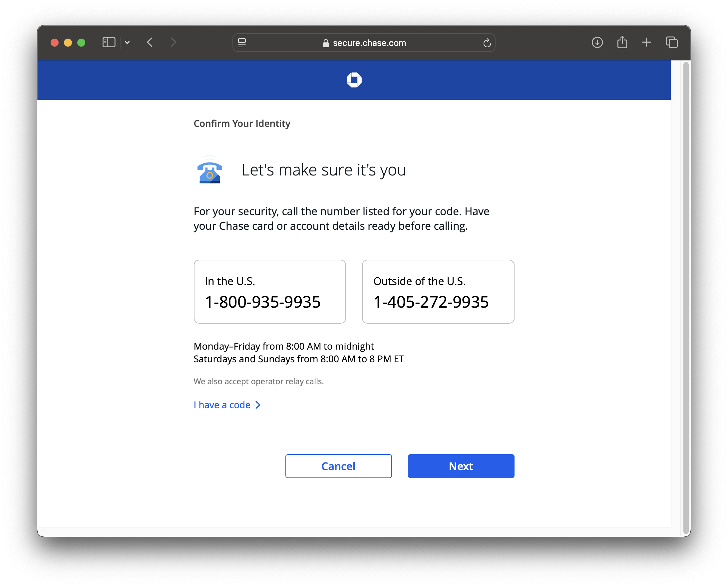Click the Next button
This screenshot has height=586, width=728.
point(461,466)
